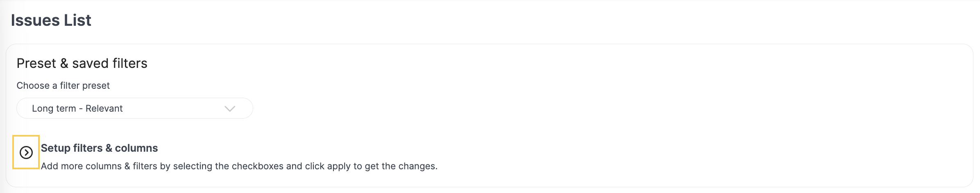Show filter options via the circled chevron
This screenshot has width=980, height=193.
[26, 153]
